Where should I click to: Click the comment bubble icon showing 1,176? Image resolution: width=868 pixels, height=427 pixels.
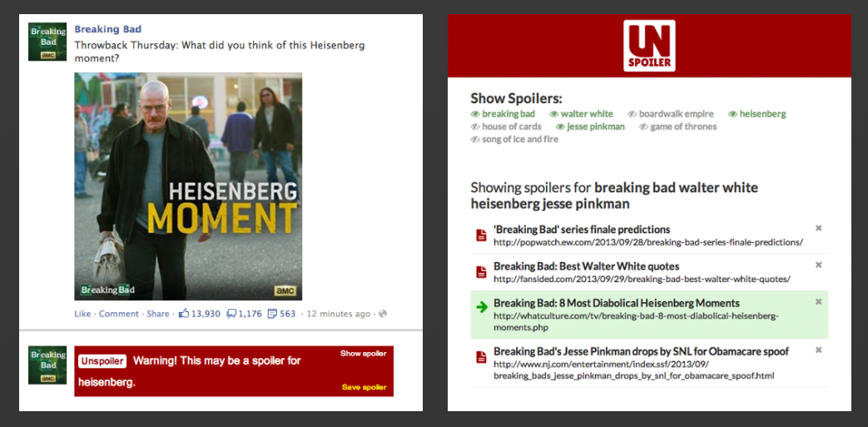coord(232,314)
